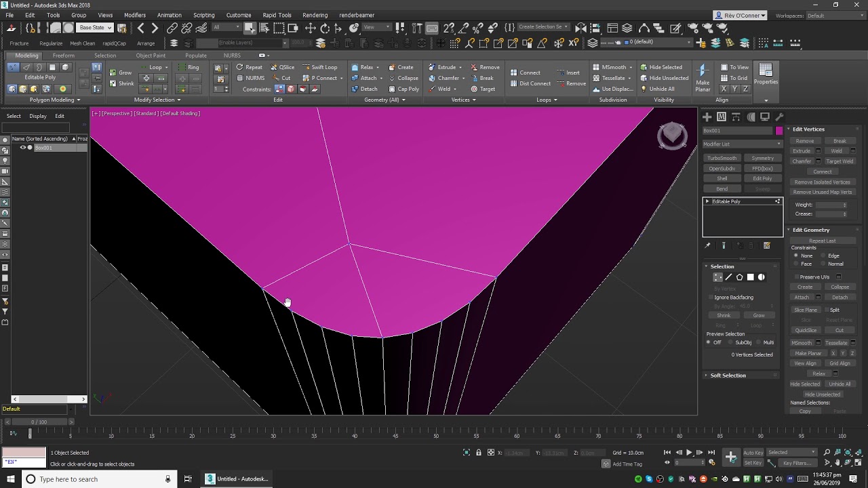
Task: Click the Grid Align button
Action: [x=840, y=363]
